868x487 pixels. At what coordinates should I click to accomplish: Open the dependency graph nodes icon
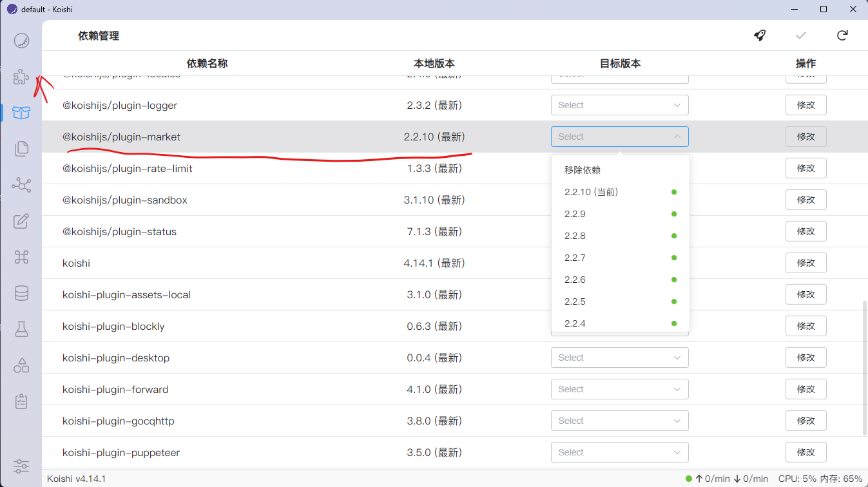[x=21, y=186]
